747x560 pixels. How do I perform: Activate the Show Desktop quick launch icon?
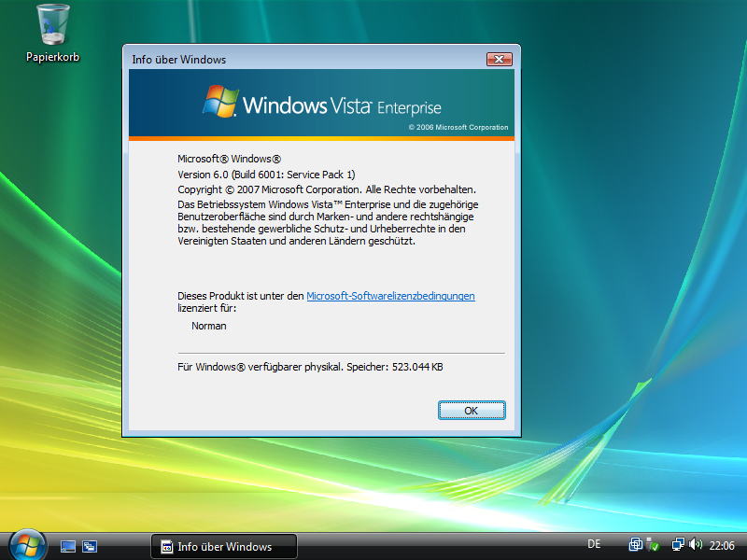(x=66, y=545)
